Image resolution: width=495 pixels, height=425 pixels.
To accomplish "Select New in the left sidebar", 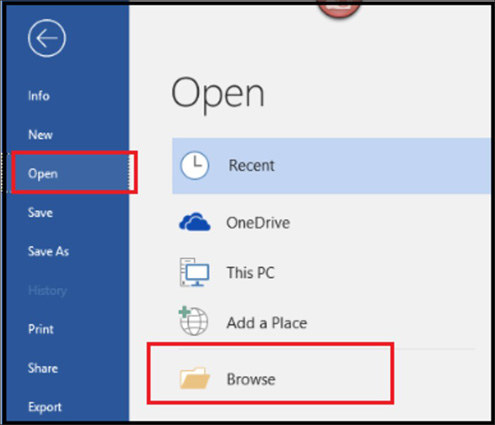I will 40,135.
